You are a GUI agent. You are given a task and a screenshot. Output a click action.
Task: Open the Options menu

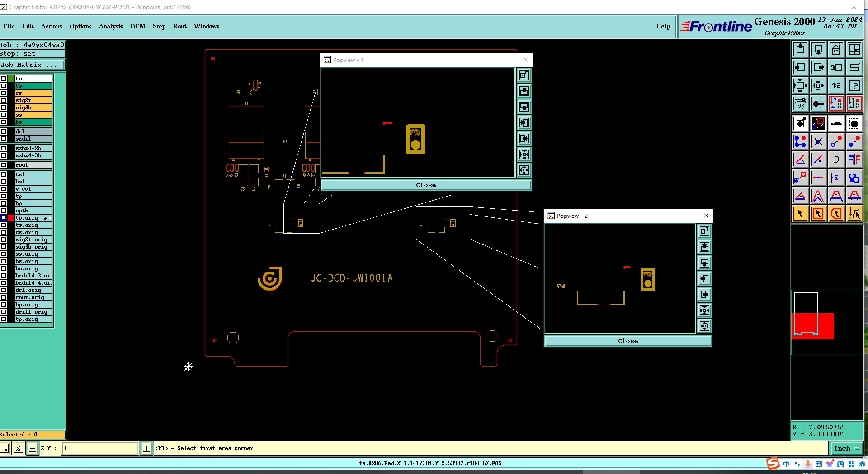coord(80,26)
